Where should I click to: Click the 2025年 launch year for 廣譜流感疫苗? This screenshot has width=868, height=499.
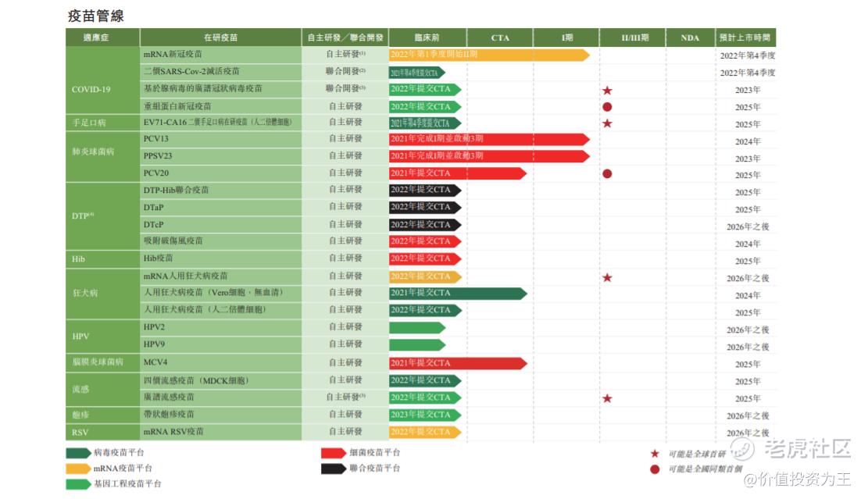coord(748,399)
